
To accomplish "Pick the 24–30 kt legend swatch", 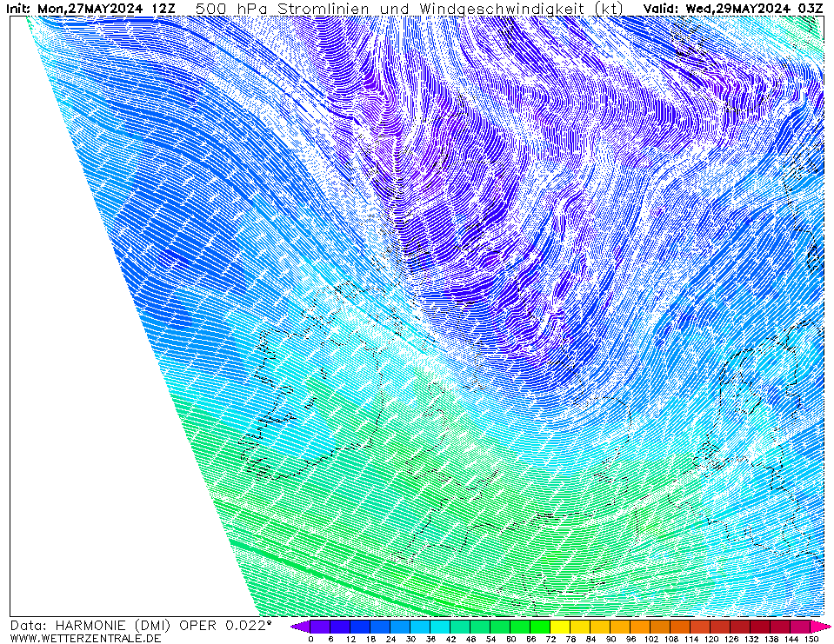I will click(401, 627).
